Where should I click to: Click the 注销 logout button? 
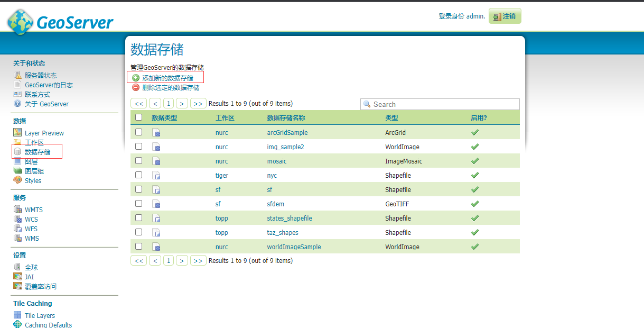pos(505,16)
